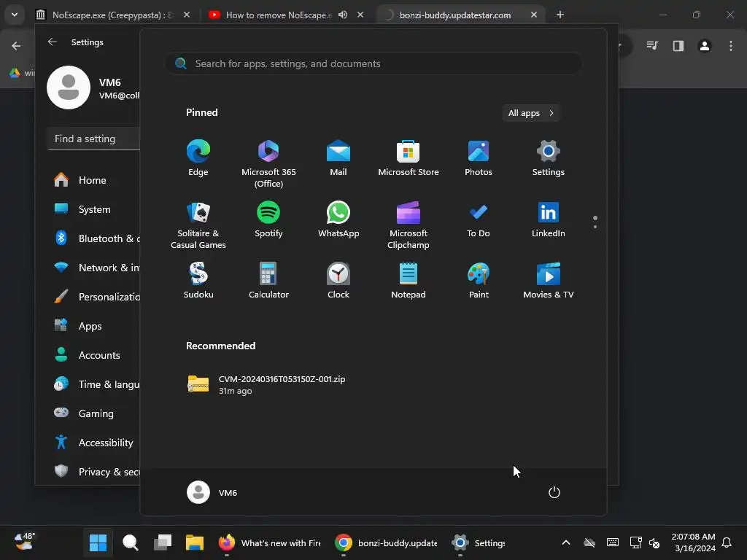This screenshot has height=560, width=747.
Task: Open the pinned Settings gear app
Action: (x=549, y=158)
